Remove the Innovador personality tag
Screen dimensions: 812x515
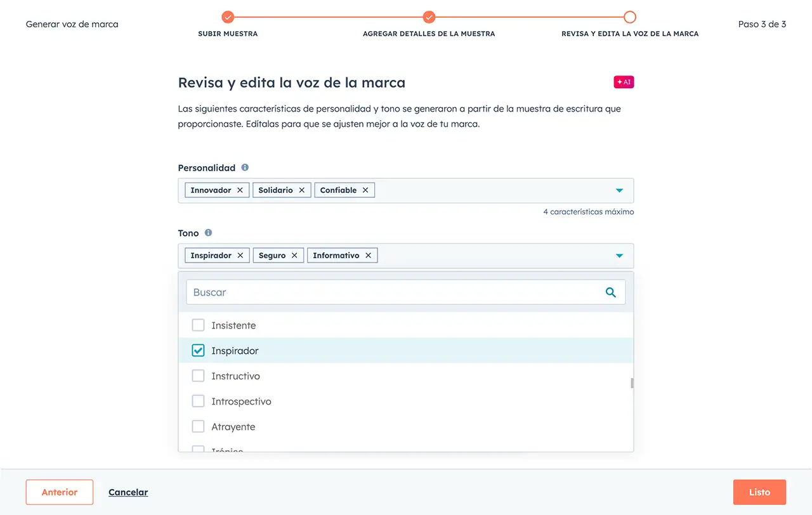[x=240, y=190]
